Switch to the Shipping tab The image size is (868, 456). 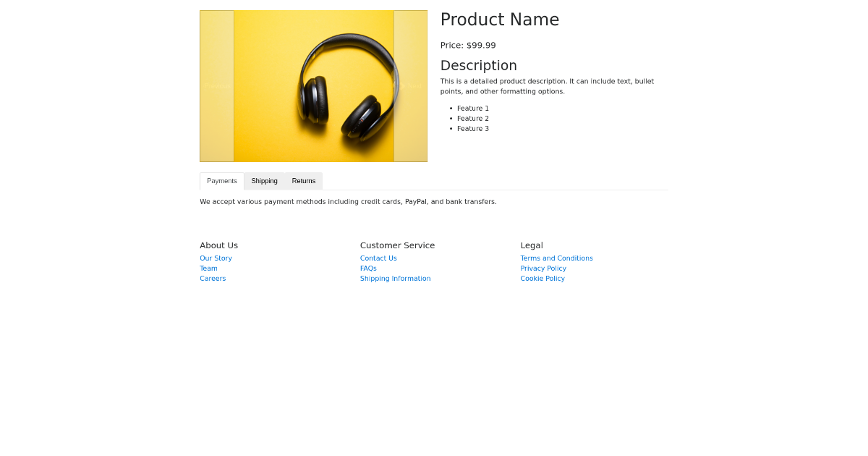tap(264, 181)
